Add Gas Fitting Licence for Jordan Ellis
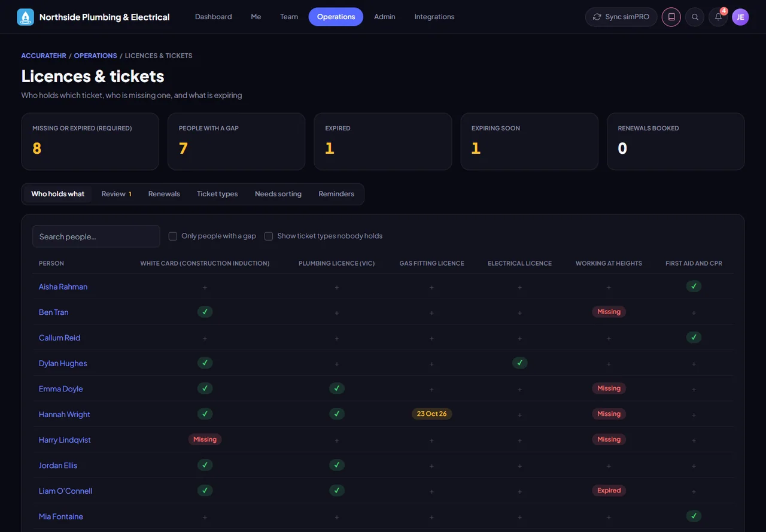The height and width of the screenshot is (532, 766). (431, 466)
